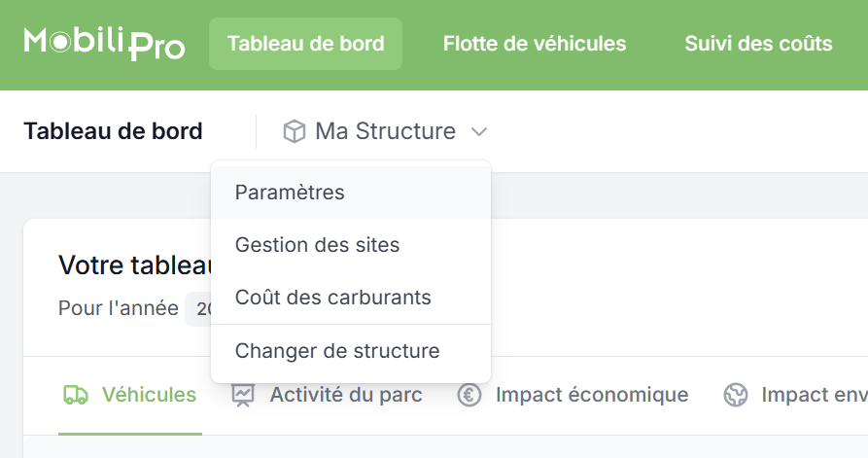Click the chart icon for Activité du parc
The height and width of the screenshot is (458, 868).
(243, 395)
